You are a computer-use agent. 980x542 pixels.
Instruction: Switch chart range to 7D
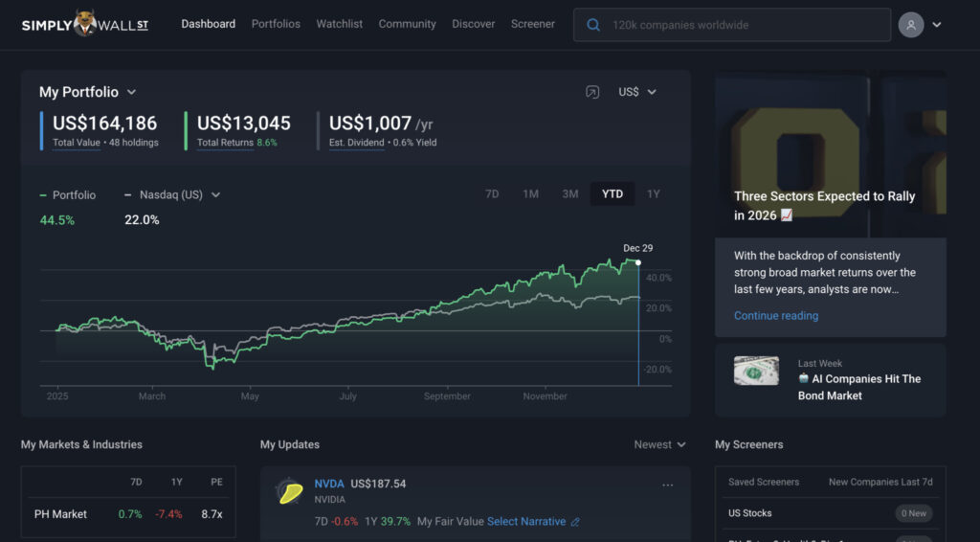click(492, 194)
